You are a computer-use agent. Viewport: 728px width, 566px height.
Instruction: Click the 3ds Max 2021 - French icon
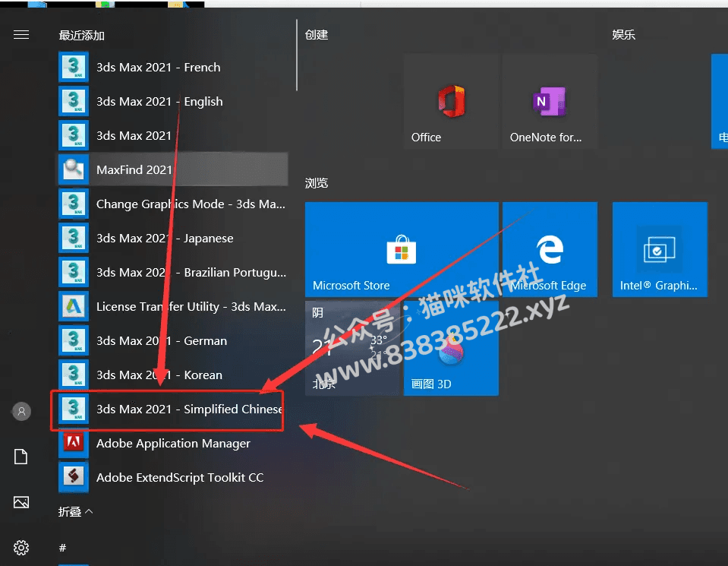coord(74,67)
